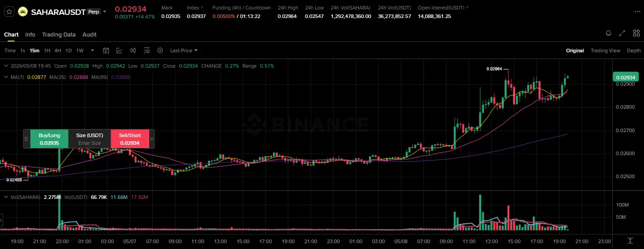Open the Trading Data tab
Image resolution: width=644 pixels, height=249 pixels.
point(59,34)
